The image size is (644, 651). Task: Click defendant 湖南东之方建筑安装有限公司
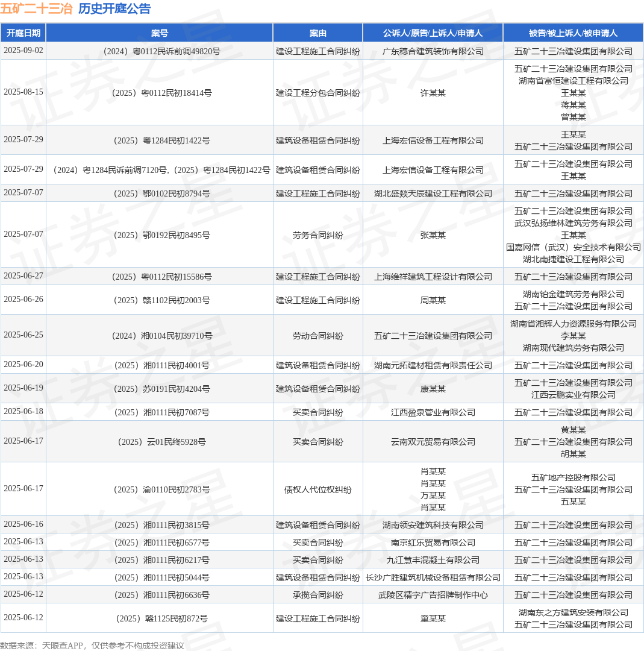[574, 613]
